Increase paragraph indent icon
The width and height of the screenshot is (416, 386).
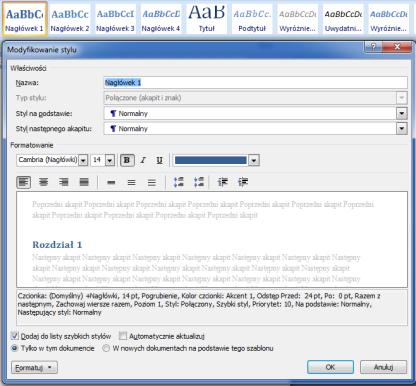243,182
